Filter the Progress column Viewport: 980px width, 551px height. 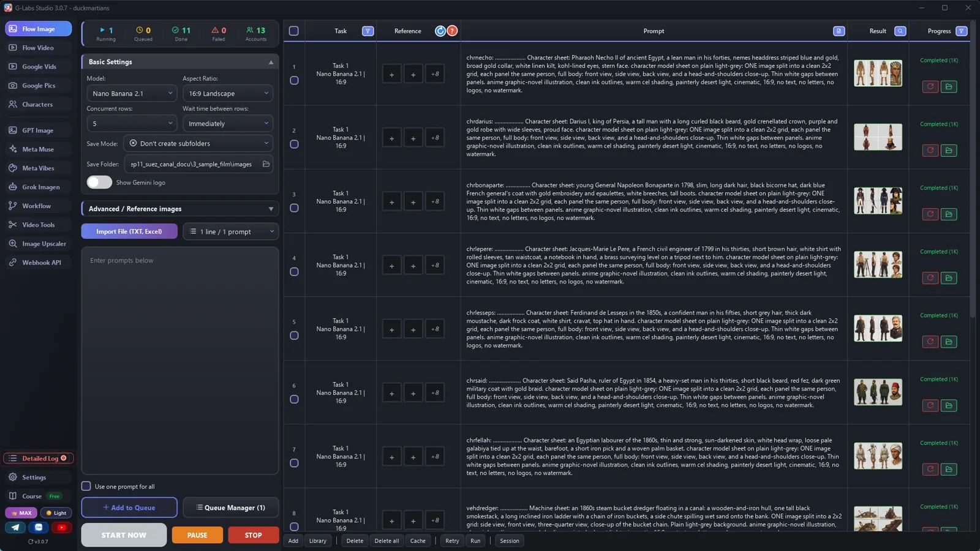(961, 31)
